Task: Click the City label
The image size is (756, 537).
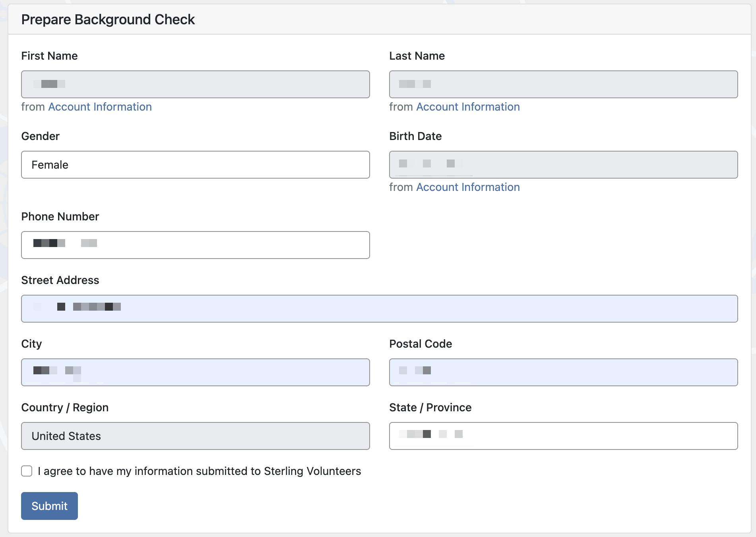Action: tap(31, 344)
